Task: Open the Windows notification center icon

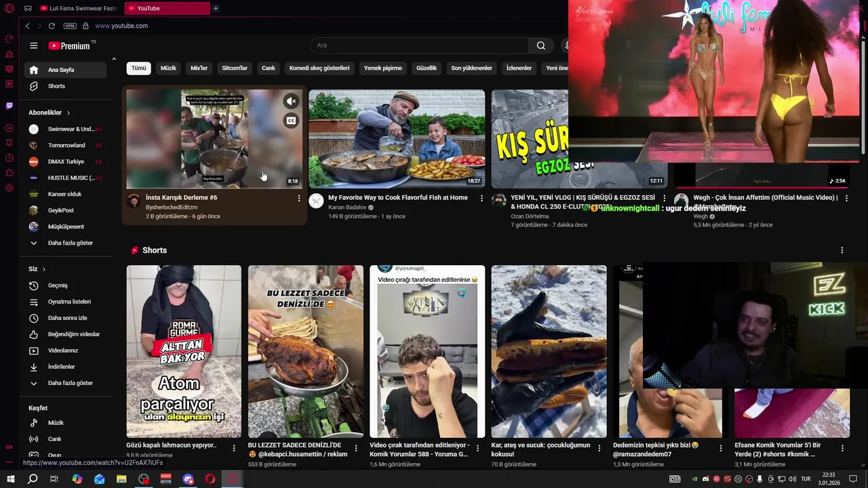Action: pos(853,479)
